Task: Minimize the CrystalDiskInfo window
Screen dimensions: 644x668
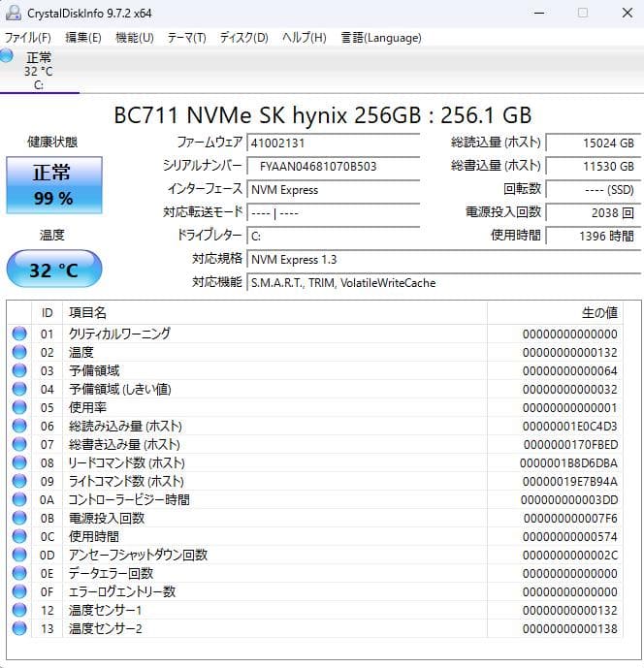Action: pyautogui.click(x=539, y=13)
